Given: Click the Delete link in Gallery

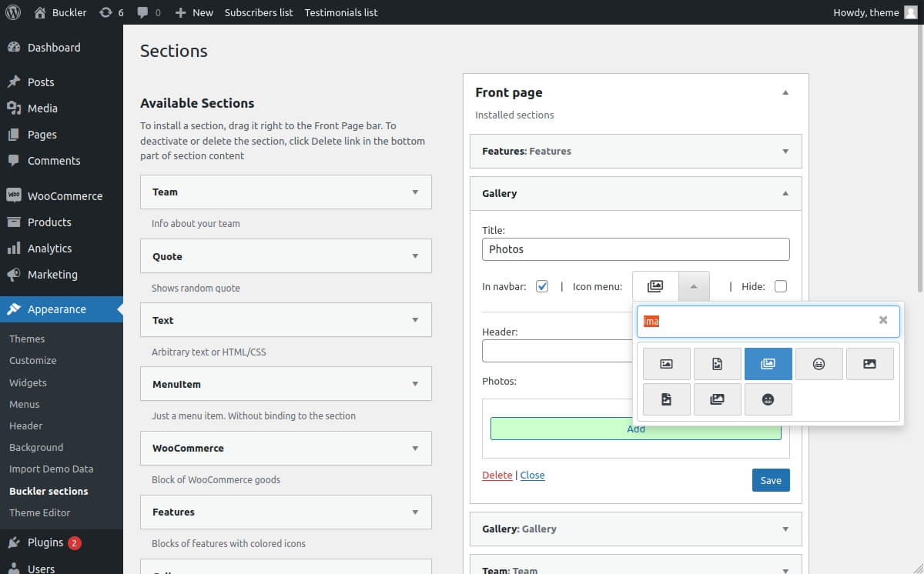Looking at the screenshot, I should pos(497,476).
